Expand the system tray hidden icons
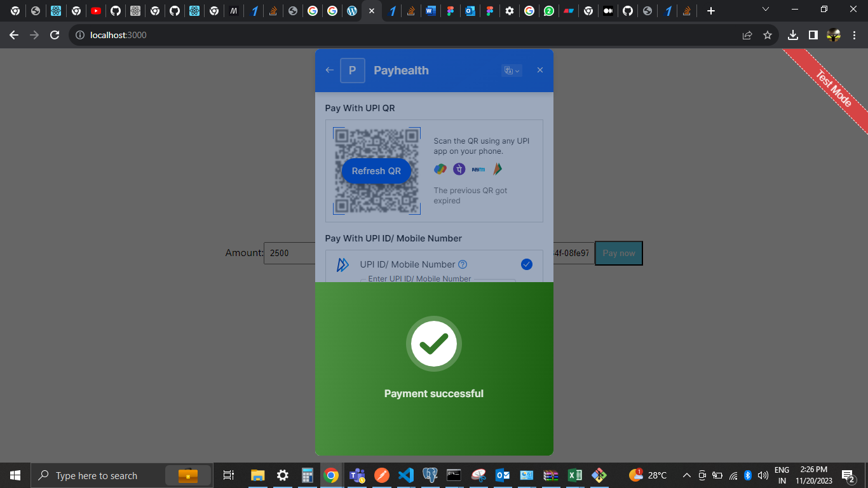The image size is (868, 488). 686,475
